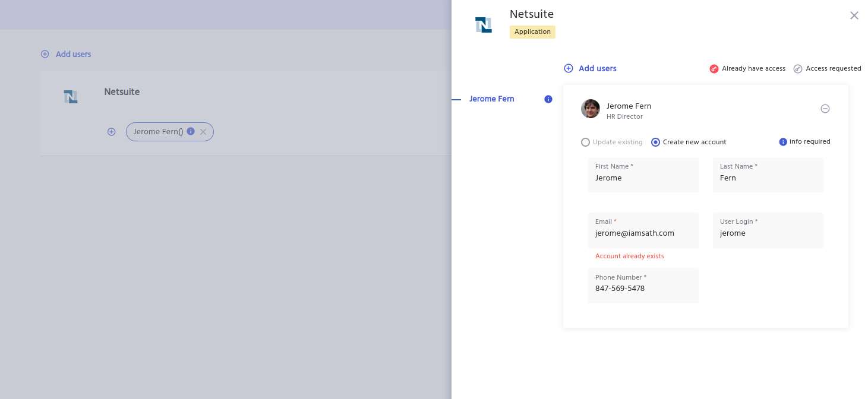Viewport: 868px width, 399px height.
Task: Select the Create new account radio option
Action: click(656, 142)
